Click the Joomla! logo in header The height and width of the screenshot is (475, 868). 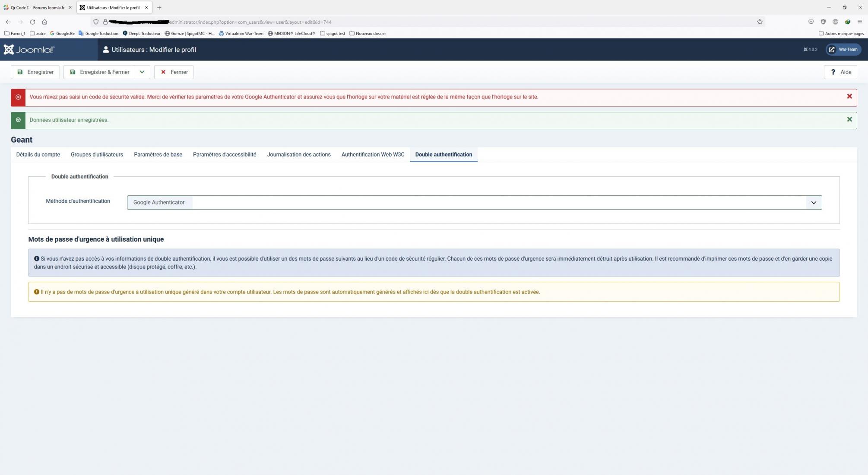tap(29, 49)
